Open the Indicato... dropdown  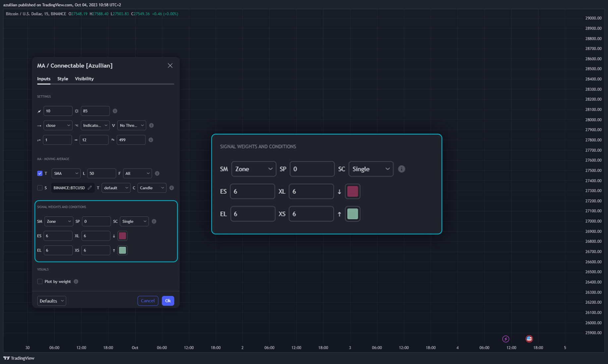(x=95, y=126)
